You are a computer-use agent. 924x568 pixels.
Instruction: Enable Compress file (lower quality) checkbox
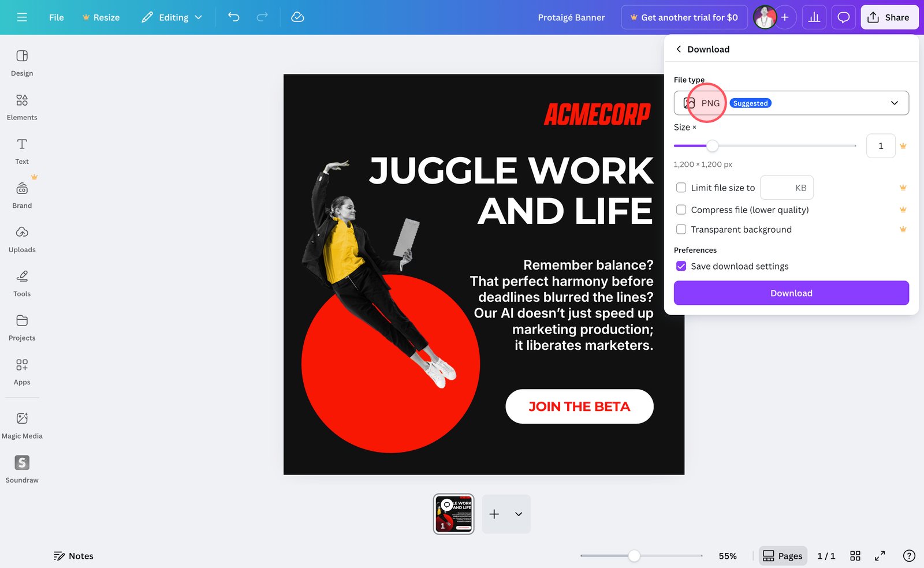pyautogui.click(x=681, y=210)
